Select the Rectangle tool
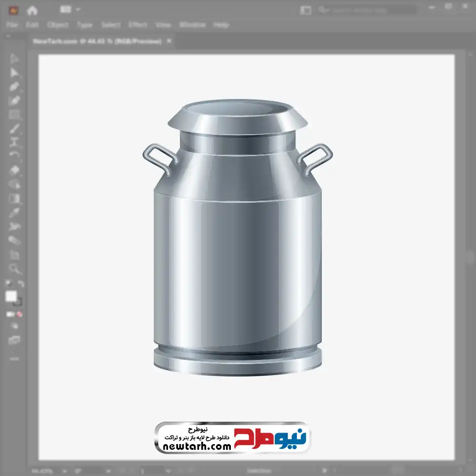476x476 pixels. tap(14, 115)
